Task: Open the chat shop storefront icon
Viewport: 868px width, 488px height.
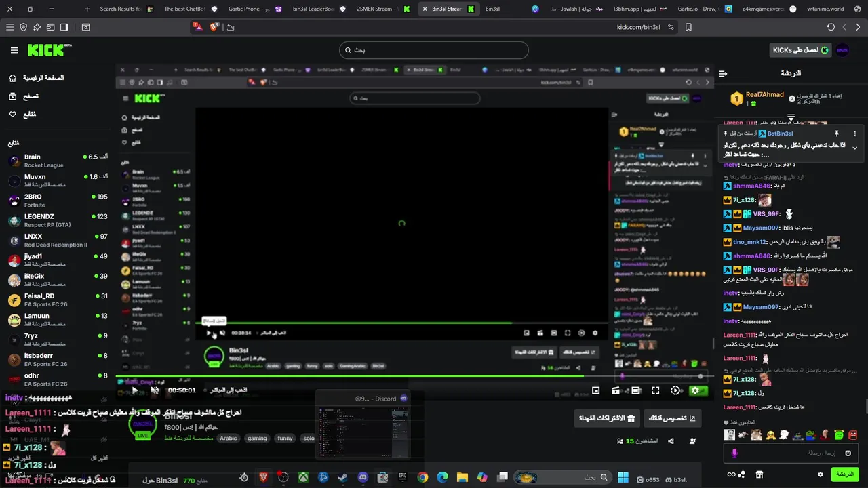Action: pyautogui.click(x=759, y=474)
